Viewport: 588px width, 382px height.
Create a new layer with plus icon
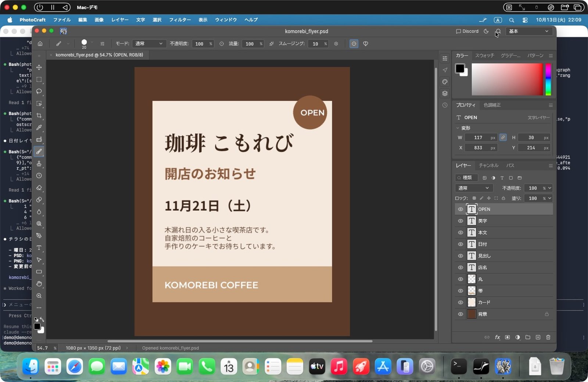click(538, 337)
